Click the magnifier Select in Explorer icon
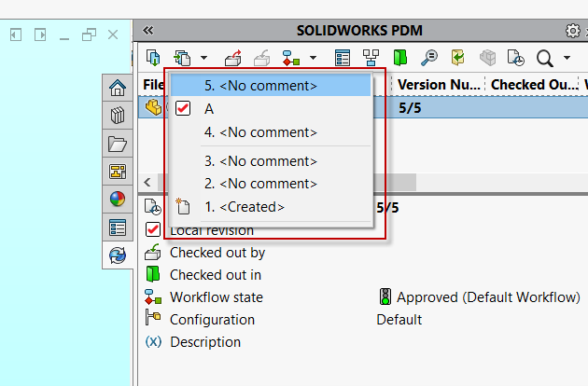Screen dimensions: 588x386 (x=429, y=58)
